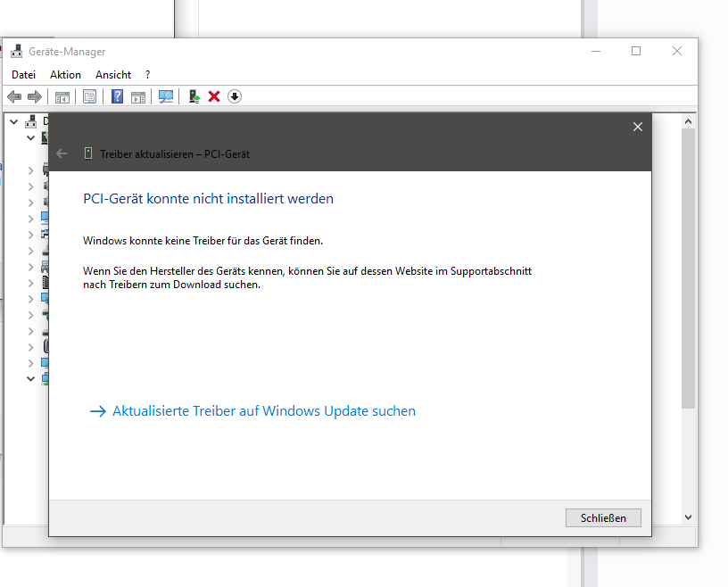
Task: Open the ? help menu
Action: (x=147, y=75)
